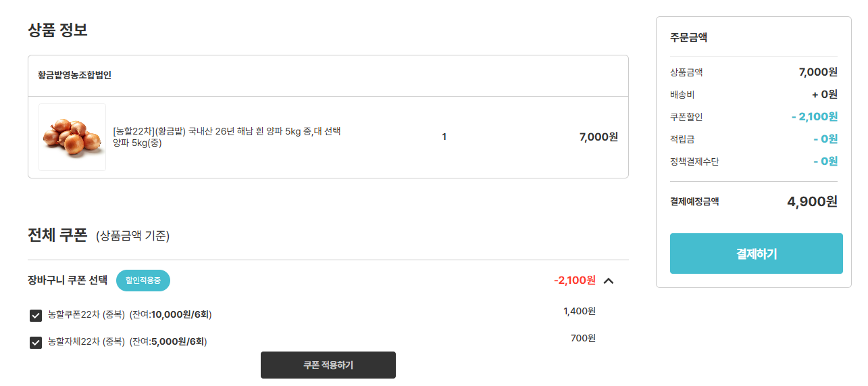Click the 할인적용중 status badge

click(x=143, y=281)
